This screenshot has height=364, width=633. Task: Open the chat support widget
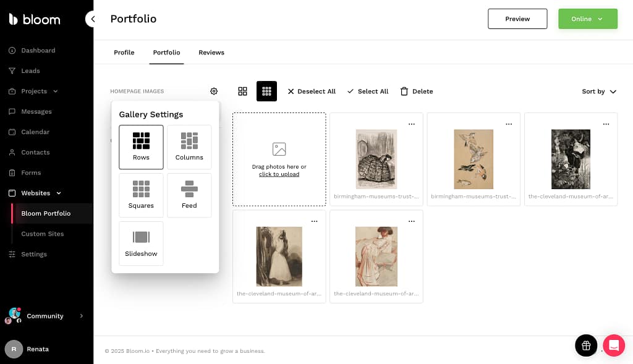click(614, 345)
